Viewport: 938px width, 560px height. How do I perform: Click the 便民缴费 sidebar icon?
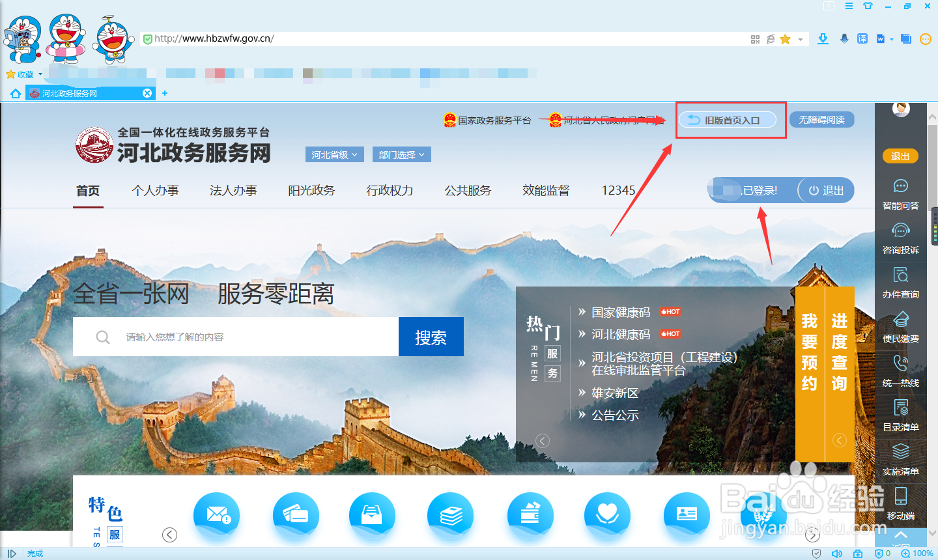[x=900, y=327]
